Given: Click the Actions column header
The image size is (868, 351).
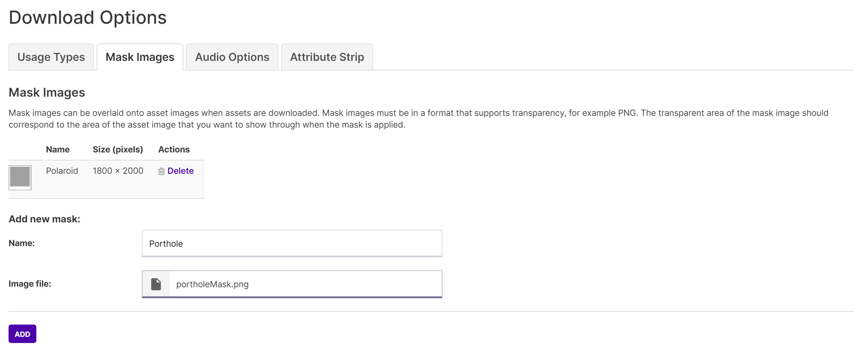Looking at the screenshot, I should click(x=174, y=149).
